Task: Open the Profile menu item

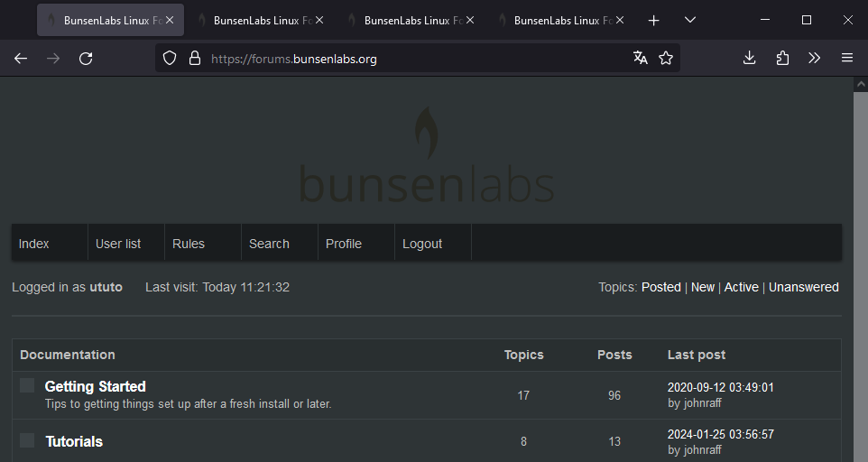Action: 343,244
